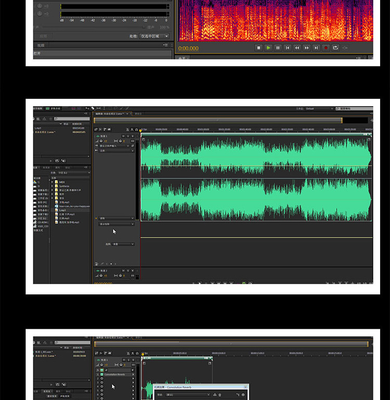Click the red Record button

[x=326, y=48]
